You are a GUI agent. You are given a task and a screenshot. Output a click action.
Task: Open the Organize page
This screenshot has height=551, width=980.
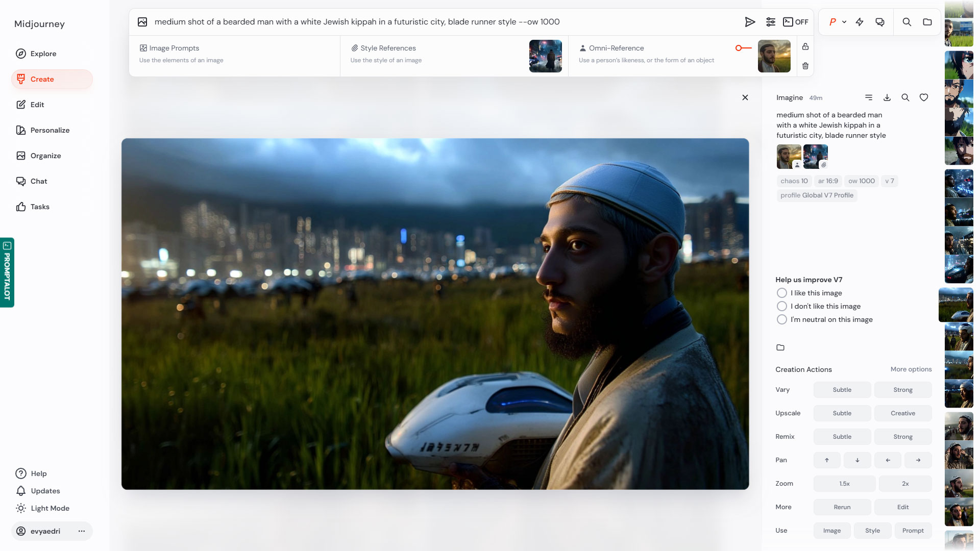[52, 156]
